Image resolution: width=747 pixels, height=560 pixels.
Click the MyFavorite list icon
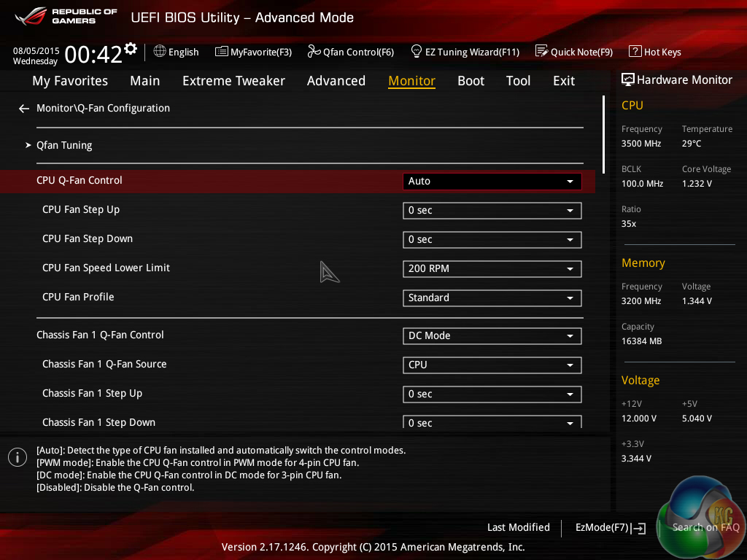[222, 52]
